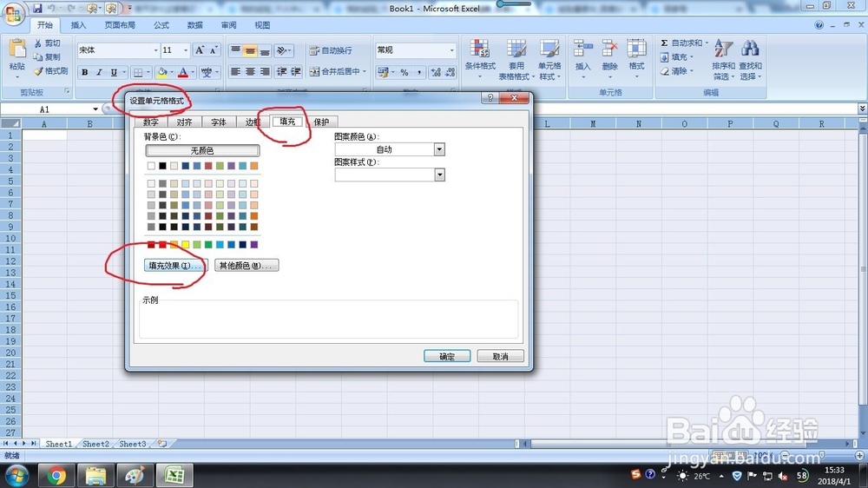Click the Name Box showing A1
This screenshot has height=488, width=868.
click(x=45, y=109)
